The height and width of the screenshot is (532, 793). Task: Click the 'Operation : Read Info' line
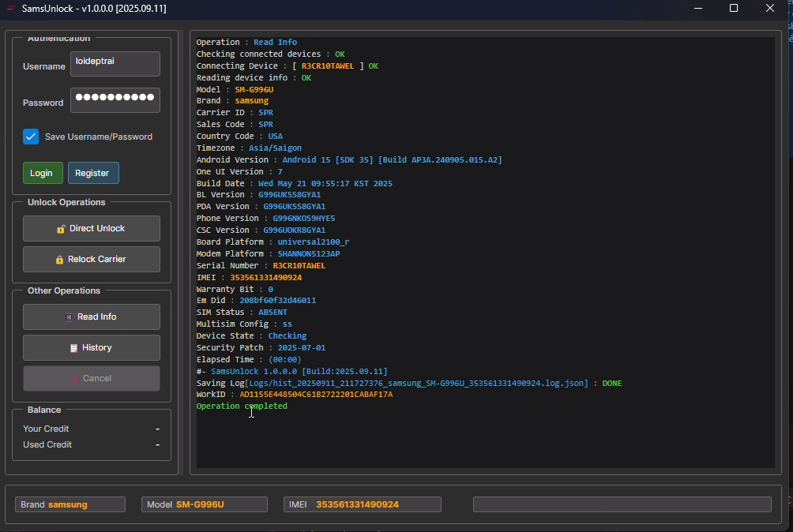(246, 43)
